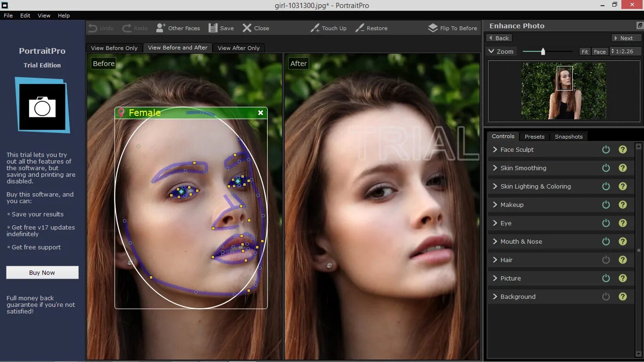
Task: Open help for Mouth & Nose
Action: tap(623, 241)
